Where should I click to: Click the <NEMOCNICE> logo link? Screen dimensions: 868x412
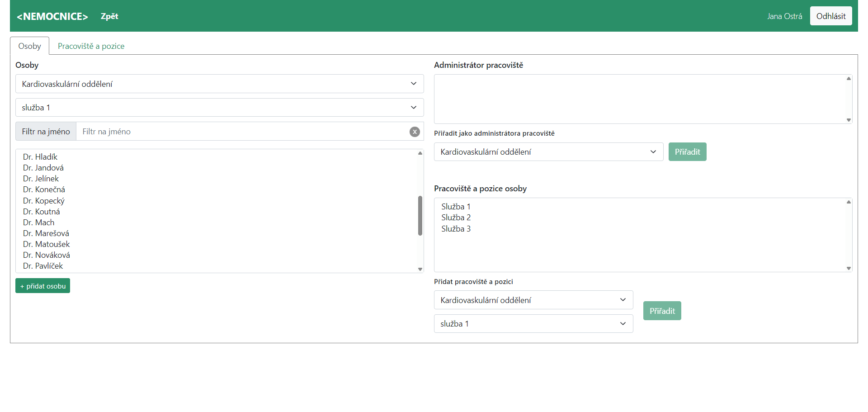click(52, 16)
